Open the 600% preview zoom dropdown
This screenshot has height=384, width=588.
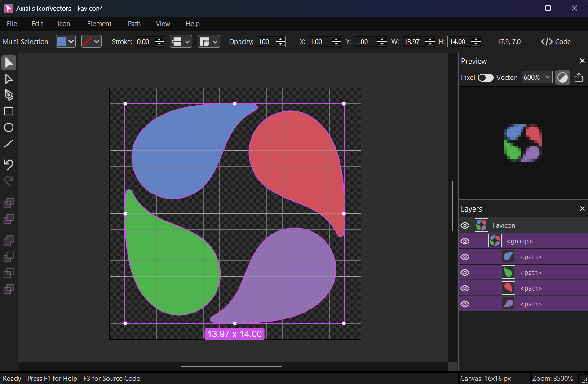coord(537,78)
